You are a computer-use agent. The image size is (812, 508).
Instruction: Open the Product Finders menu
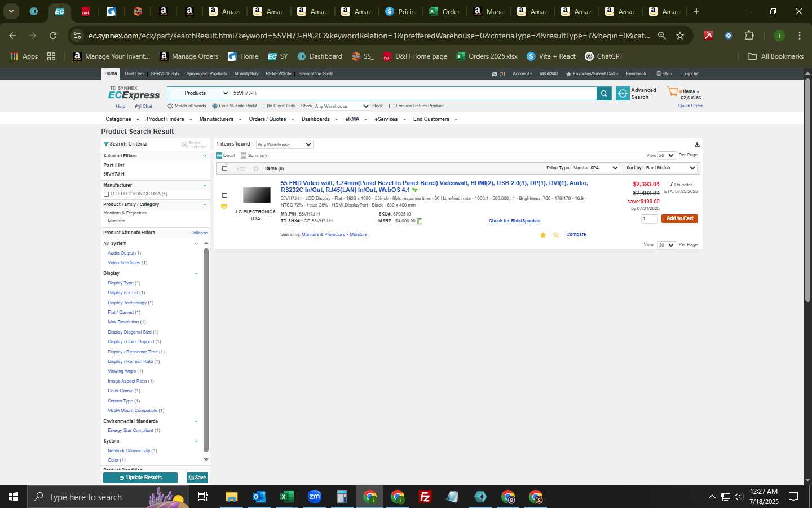click(169, 119)
